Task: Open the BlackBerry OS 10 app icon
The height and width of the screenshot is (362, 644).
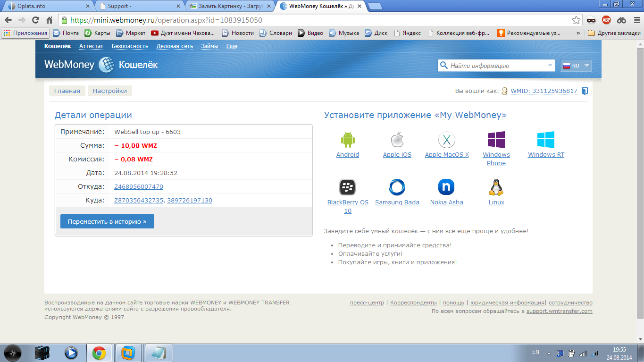Action: (x=348, y=187)
